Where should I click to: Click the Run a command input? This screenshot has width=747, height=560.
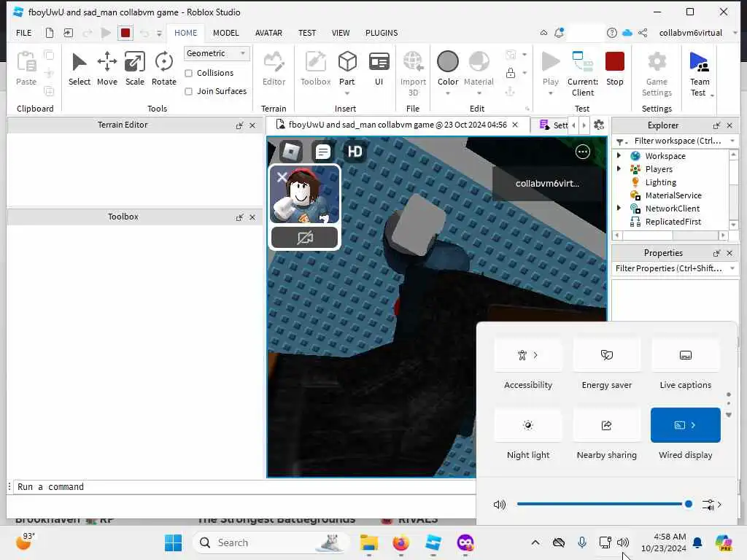pos(245,486)
